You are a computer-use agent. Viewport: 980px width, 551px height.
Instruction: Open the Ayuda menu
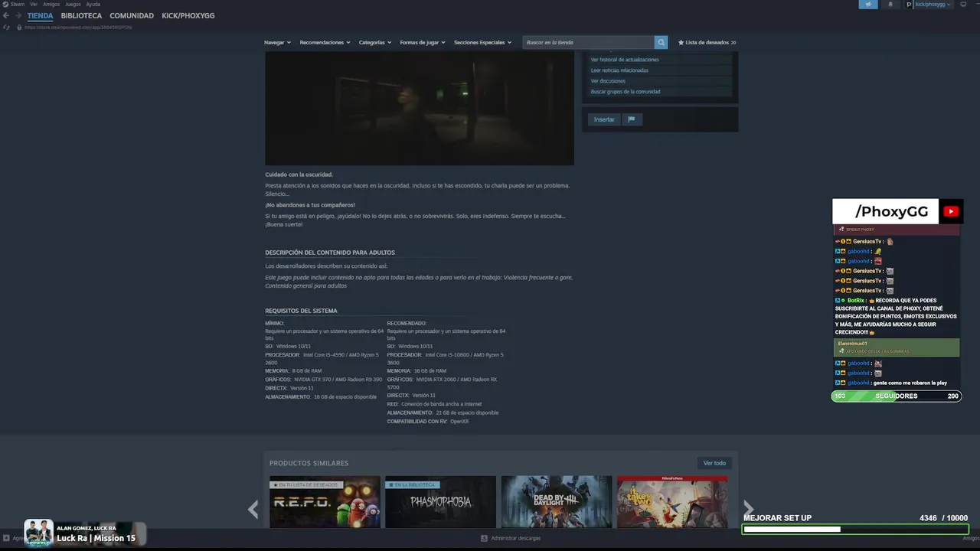click(x=93, y=4)
